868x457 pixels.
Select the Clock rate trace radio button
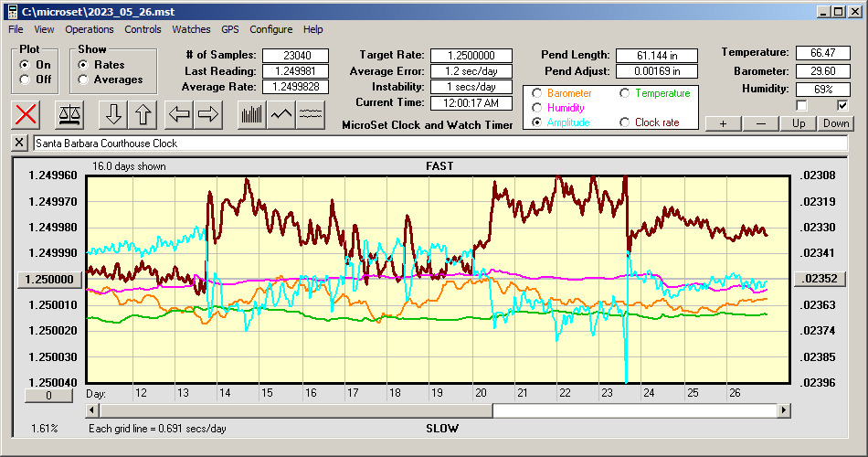626,122
